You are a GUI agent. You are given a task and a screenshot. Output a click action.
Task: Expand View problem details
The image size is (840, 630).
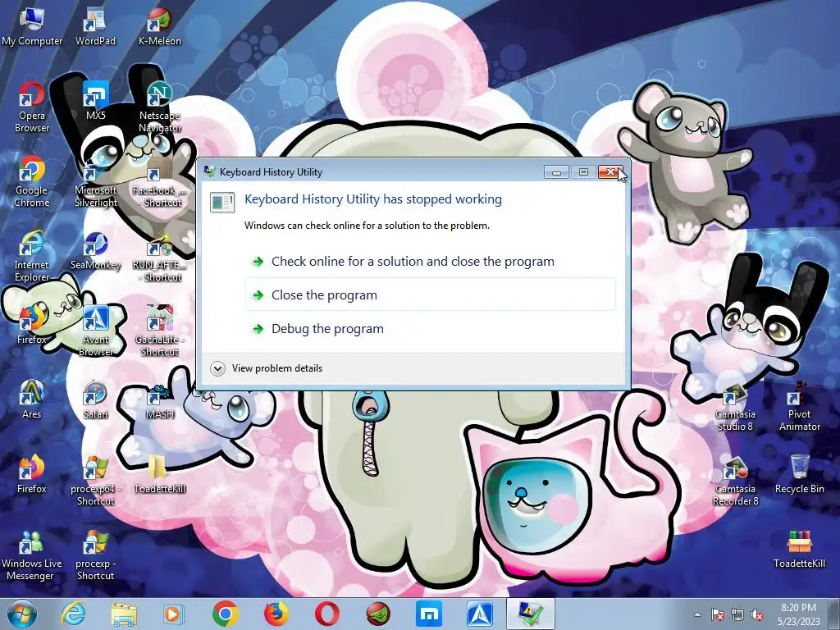point(267,368)
